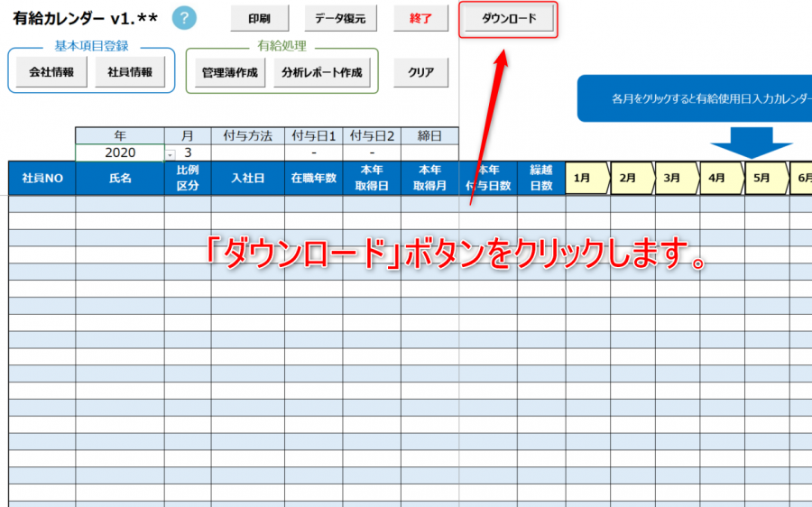Select the year cell showing 2020
Screen dimensions: 812x507
120,152
